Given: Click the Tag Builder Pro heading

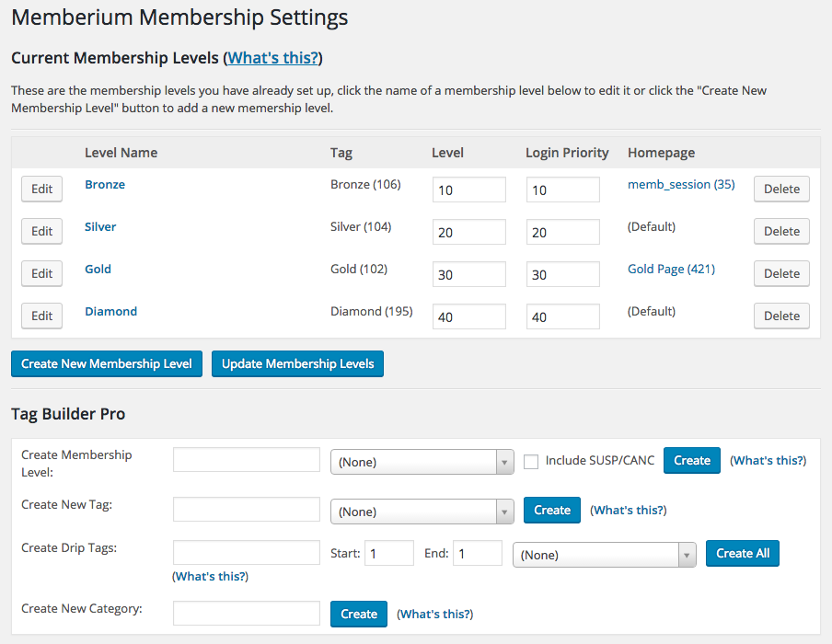Looking at the screenshot, I should [68, 414].
